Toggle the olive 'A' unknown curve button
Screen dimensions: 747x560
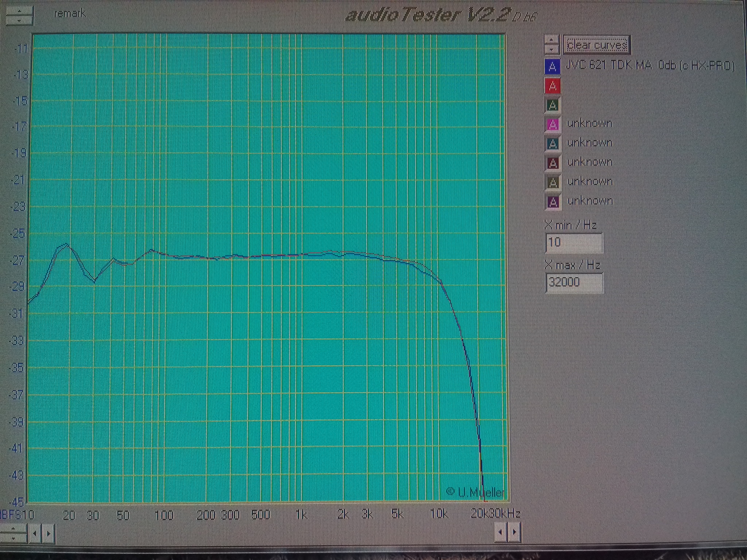click(x=553, y=183)
